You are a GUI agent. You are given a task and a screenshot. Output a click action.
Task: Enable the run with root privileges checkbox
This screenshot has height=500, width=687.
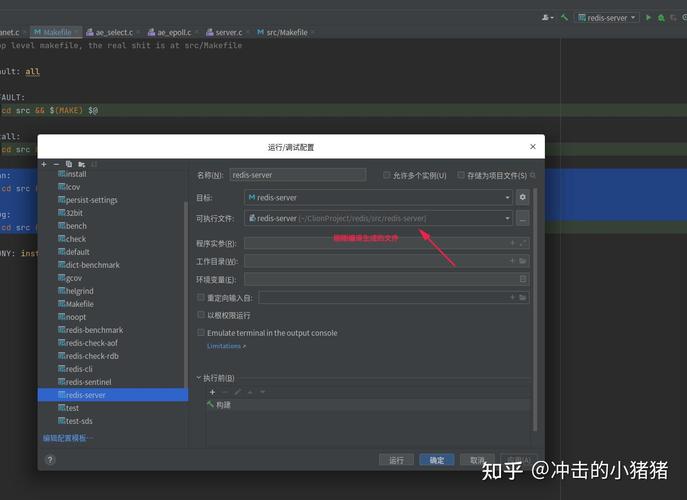[x=201, y=315]
